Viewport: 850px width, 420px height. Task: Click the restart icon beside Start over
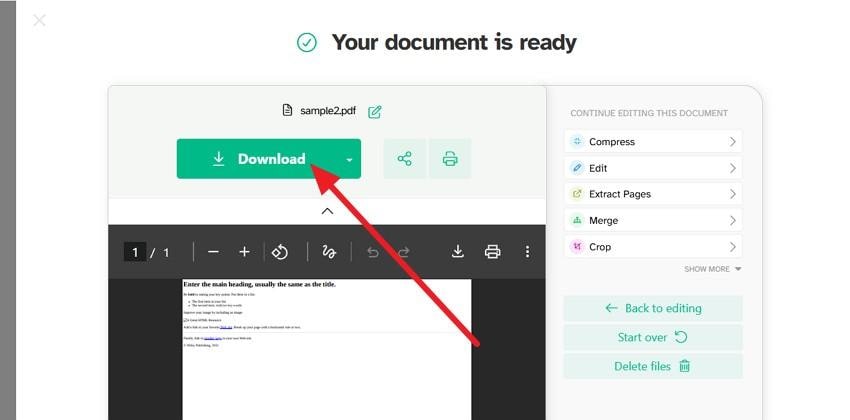tap(681, 337)
